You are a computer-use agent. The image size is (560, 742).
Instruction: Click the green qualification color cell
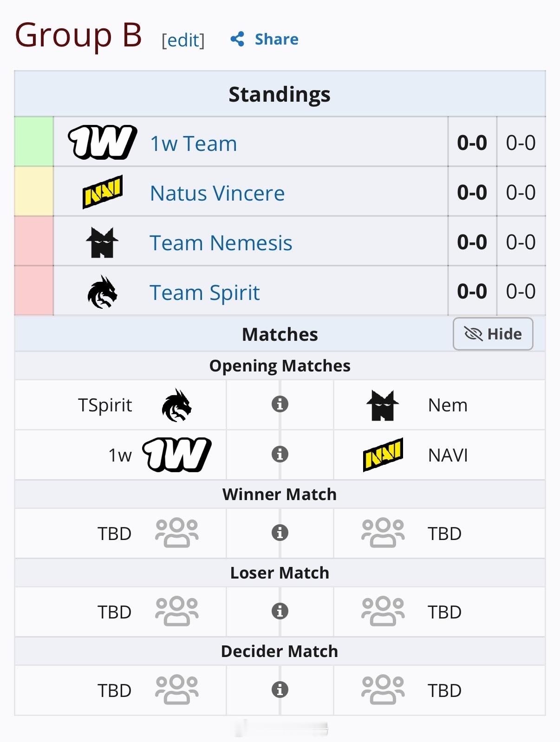coord(34,142)
